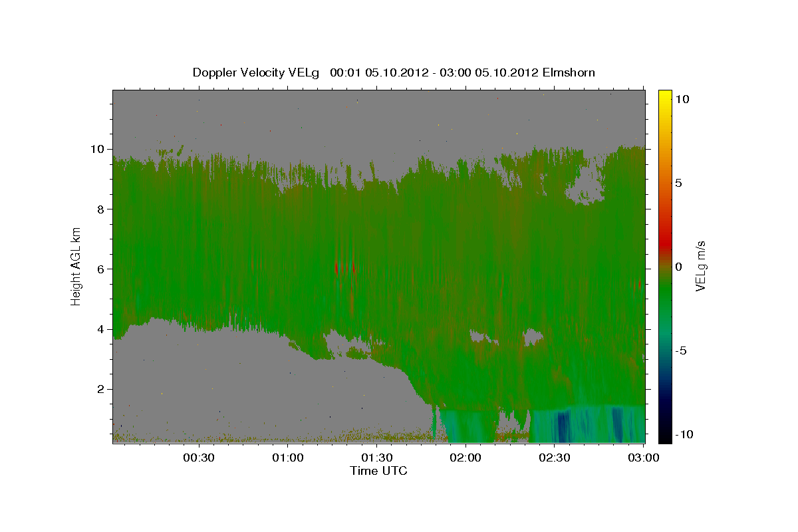Click the 03:00 time tick label

[644, 458]
